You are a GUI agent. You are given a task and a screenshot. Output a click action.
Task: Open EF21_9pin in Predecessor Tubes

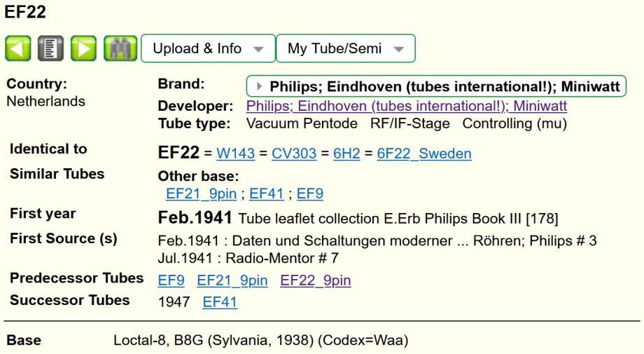click(232, 281)
